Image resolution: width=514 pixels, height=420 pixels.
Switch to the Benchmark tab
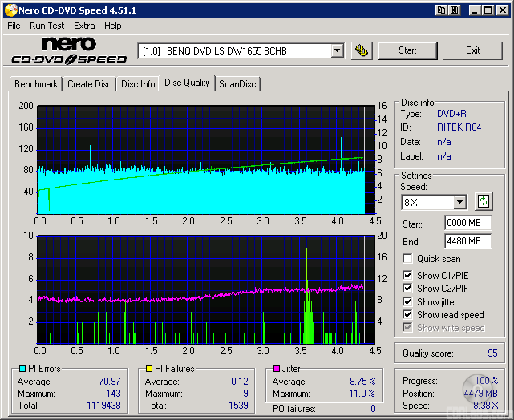pos(36,84)
